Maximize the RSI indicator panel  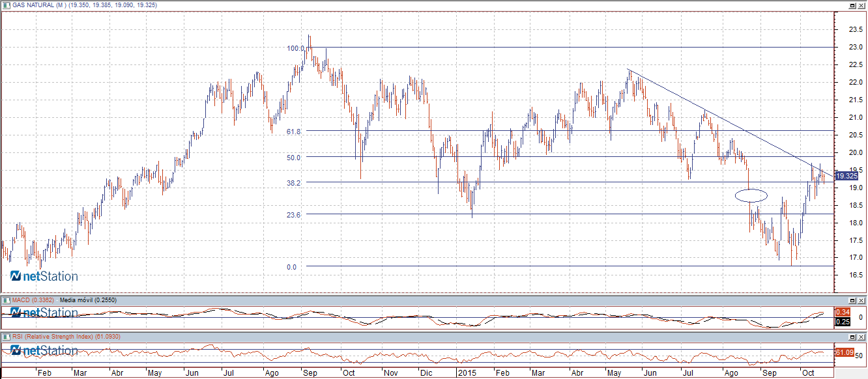[852, 337]
